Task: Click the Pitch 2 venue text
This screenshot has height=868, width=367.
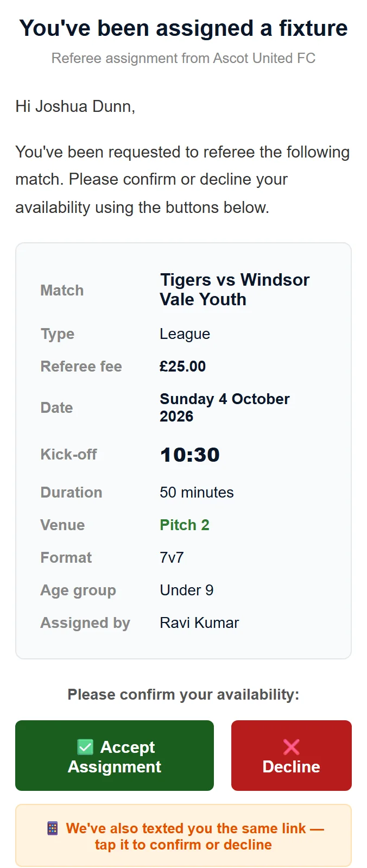Action: pyautogui.click(x=185, y=525)
